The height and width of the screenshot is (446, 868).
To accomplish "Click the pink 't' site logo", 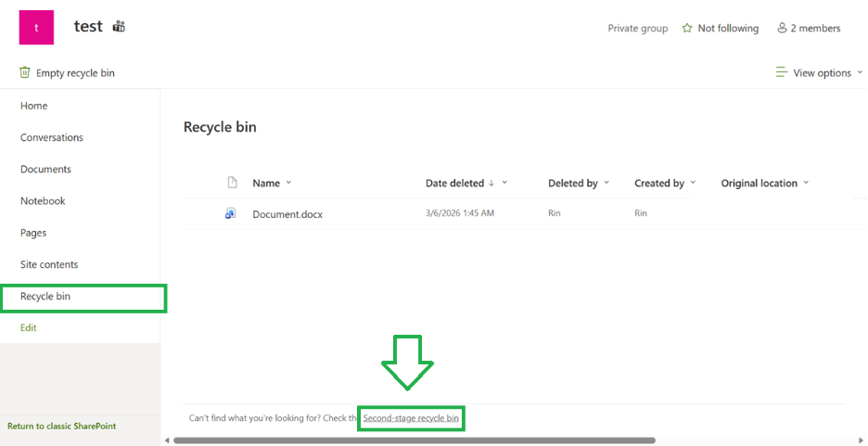I will (x=36, y=27).
